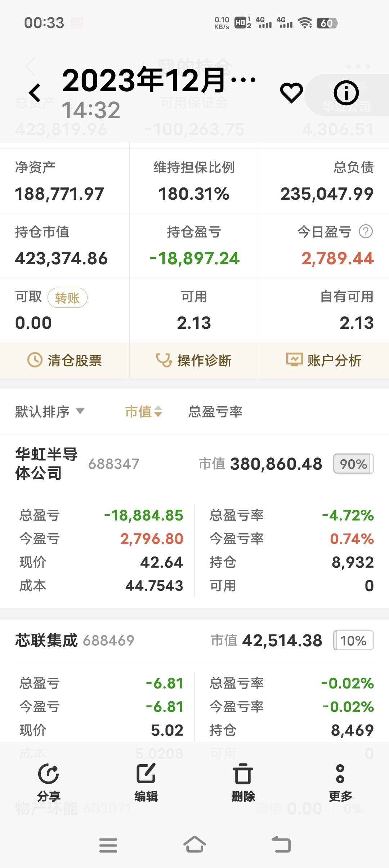Sort holdings by 市值
The width and height of the screenshot is (389, 868).
pos(143,411)
